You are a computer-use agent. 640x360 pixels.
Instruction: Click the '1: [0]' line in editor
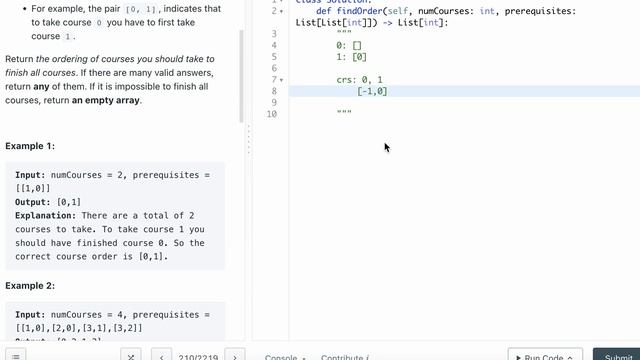(351, 57)
